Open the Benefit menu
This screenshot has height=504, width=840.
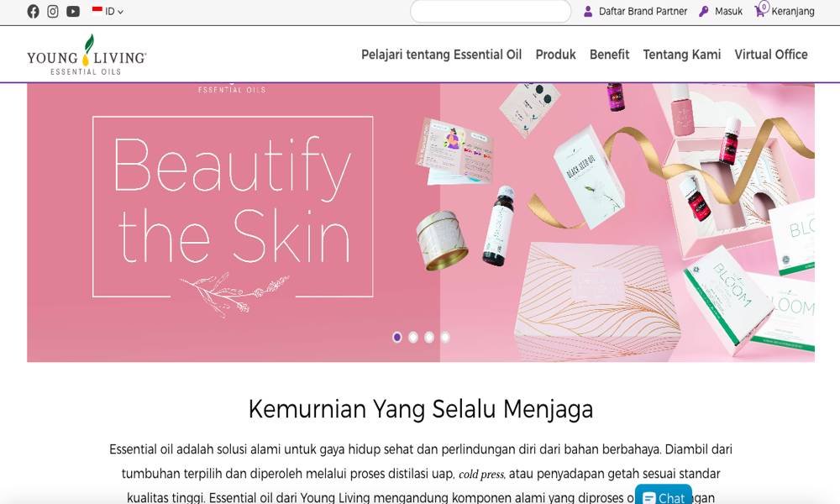pyautogui.click(x=609, y=55)
